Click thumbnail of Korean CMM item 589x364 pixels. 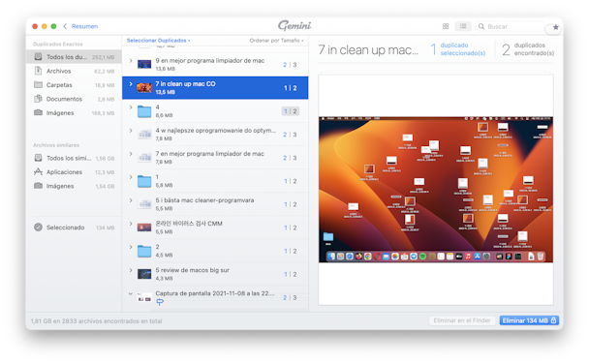pos(144,227)
